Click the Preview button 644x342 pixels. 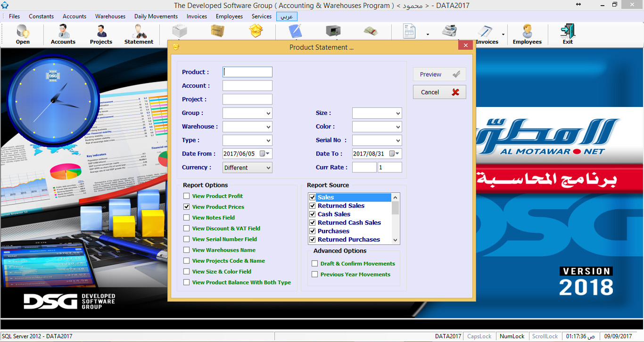click(439, 74)
